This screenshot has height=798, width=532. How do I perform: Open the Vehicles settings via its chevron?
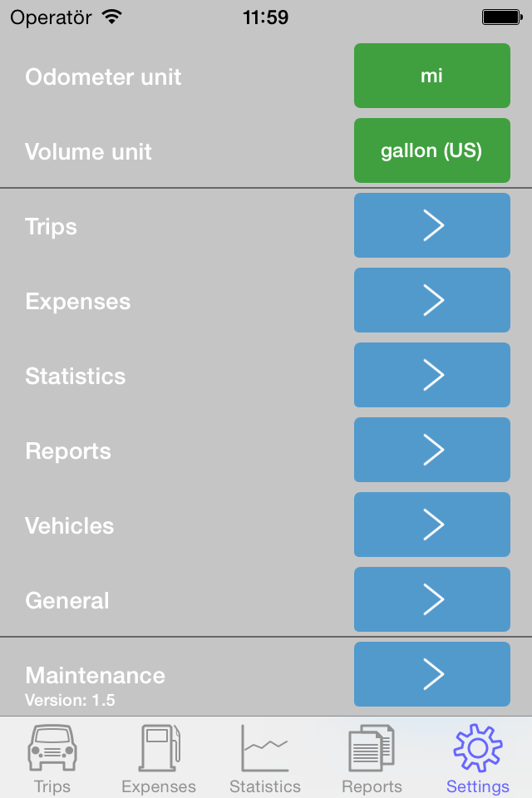pos(431,525)
